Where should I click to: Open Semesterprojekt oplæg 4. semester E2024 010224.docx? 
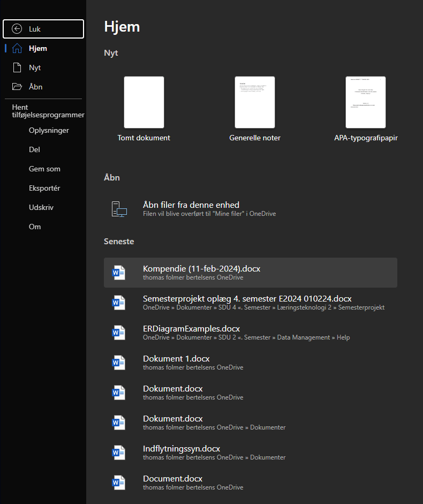(251, 303)
